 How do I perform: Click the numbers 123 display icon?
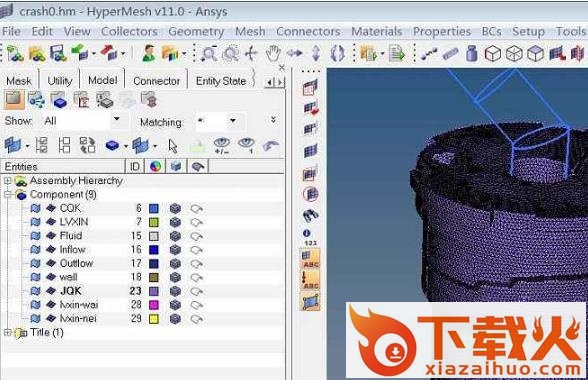coord(310,238)
